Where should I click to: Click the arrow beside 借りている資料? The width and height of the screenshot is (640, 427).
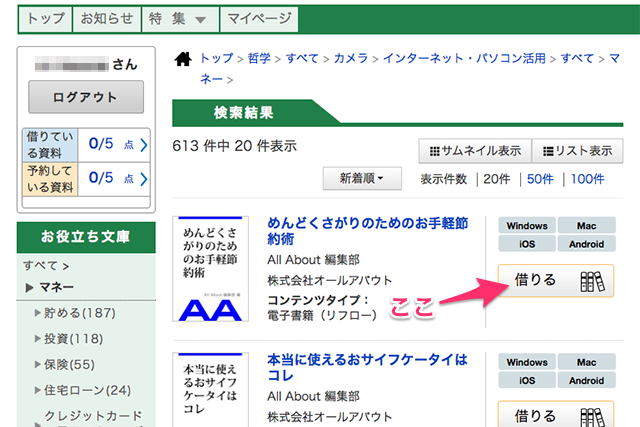click(144, 145)
